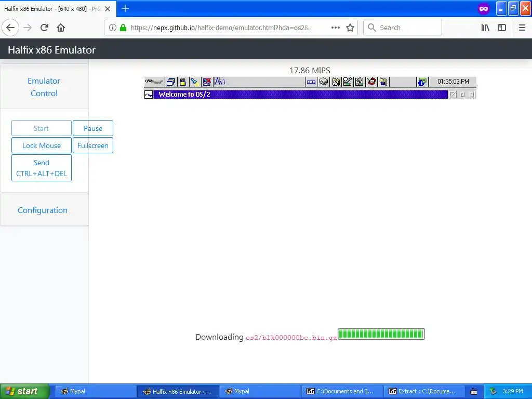The height and width of the screenshot is (399, 532).
Task: Select the Halfix x86 Emulator taskbar button
Action: pos(178,392)
